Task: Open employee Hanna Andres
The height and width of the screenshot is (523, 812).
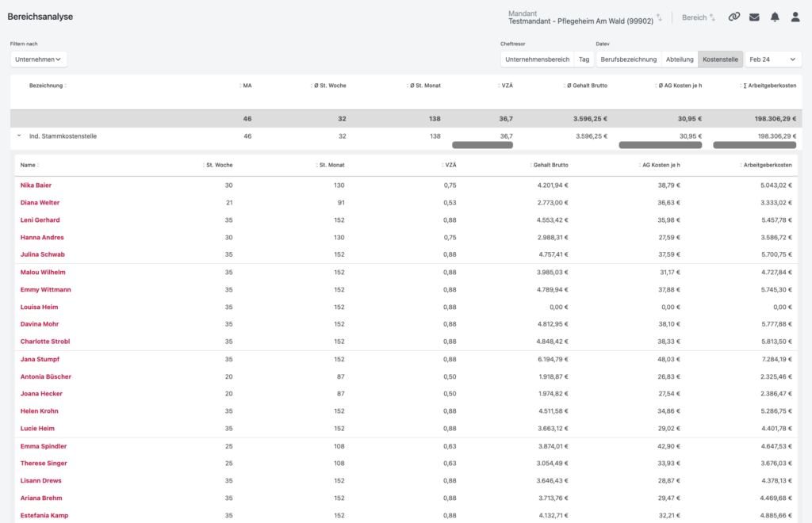Action: tap(42, 238)
